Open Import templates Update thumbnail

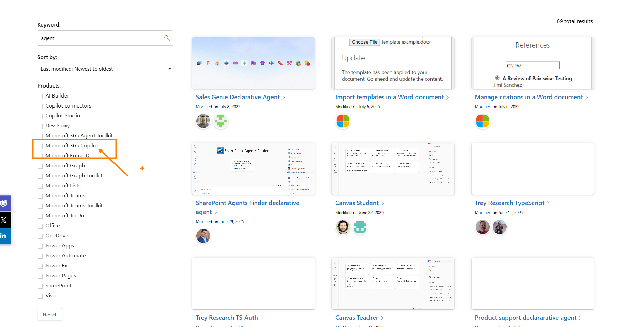393,63
